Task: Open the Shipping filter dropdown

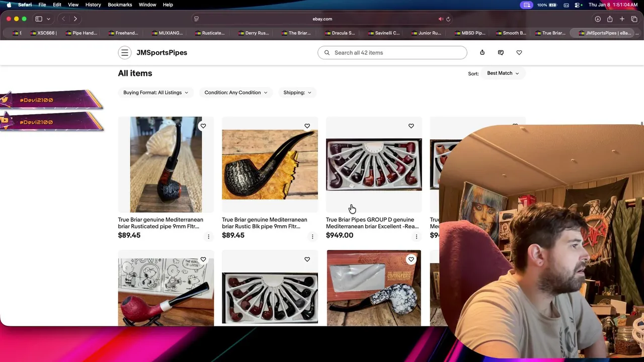Action: pos(297,93)
